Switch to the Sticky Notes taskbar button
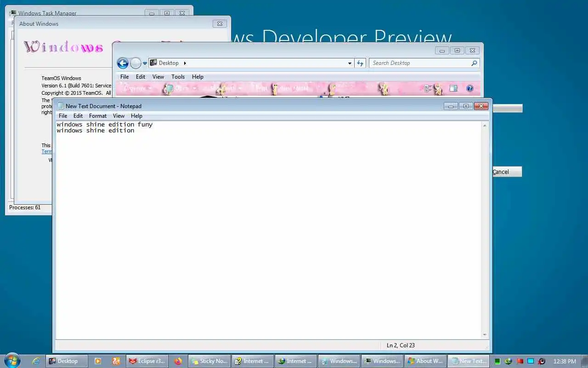588x368 pixels. click(x=209, y=361)
